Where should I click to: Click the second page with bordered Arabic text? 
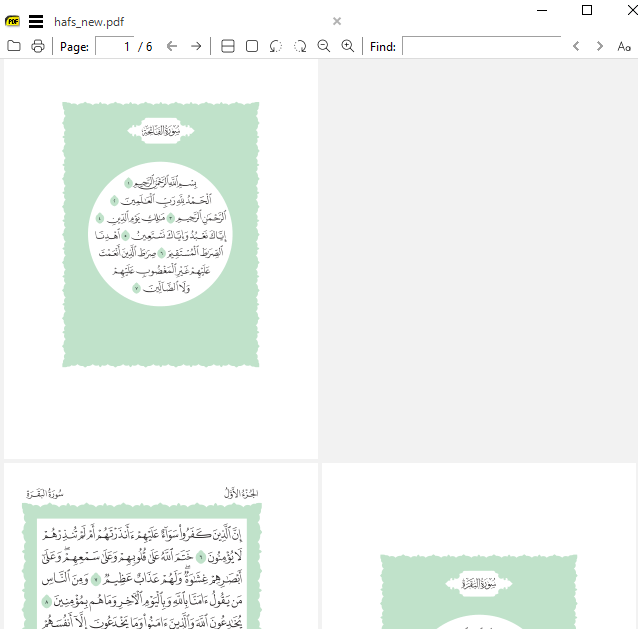(161, 546)
